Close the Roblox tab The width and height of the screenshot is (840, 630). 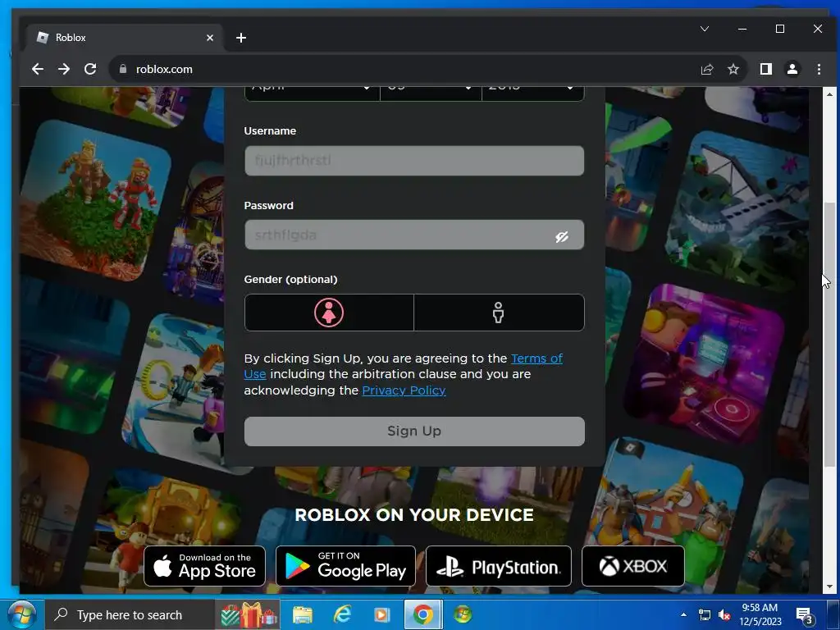[209, 38]
